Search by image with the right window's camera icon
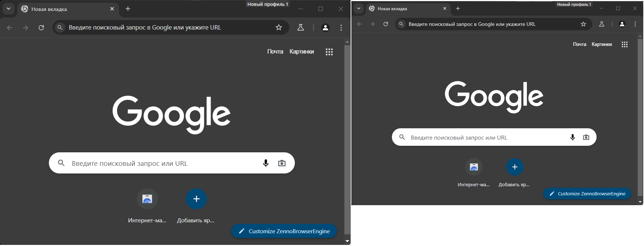 click(586, 137)
